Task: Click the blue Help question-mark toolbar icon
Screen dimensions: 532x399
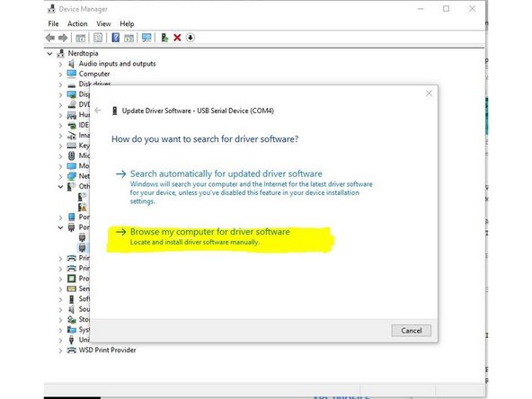Action: tap(115, 38)
